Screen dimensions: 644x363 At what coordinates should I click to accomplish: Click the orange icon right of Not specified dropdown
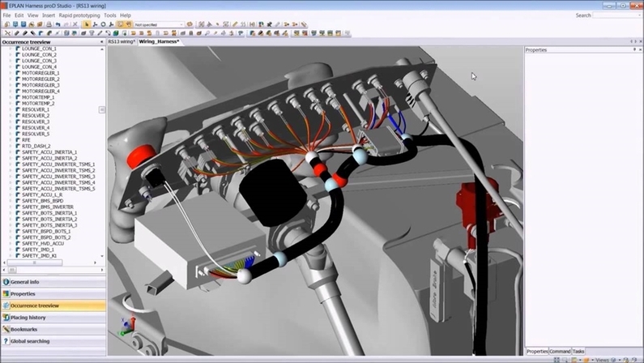point(190,24)
